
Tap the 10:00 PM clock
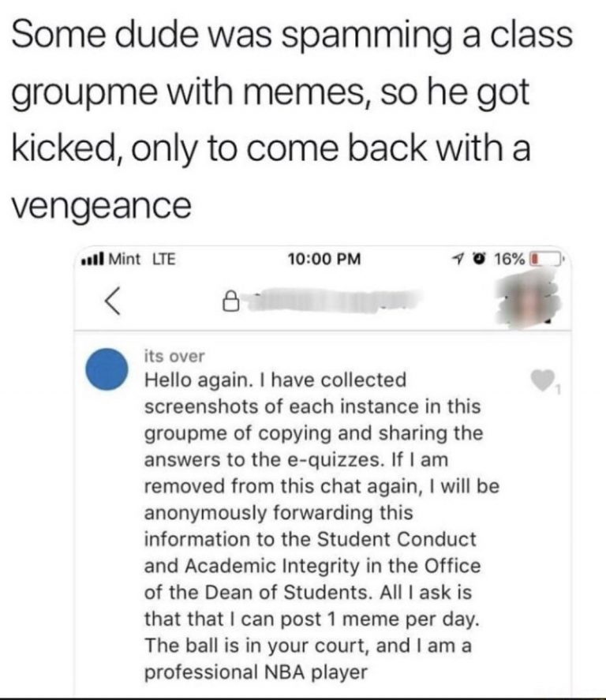(x=319, y=258)
